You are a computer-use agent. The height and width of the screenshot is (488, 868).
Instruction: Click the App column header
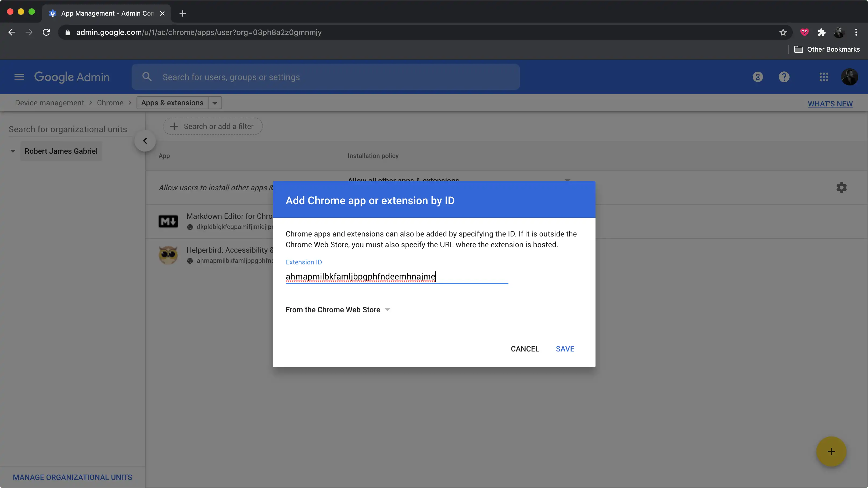[x=164, y=156]
